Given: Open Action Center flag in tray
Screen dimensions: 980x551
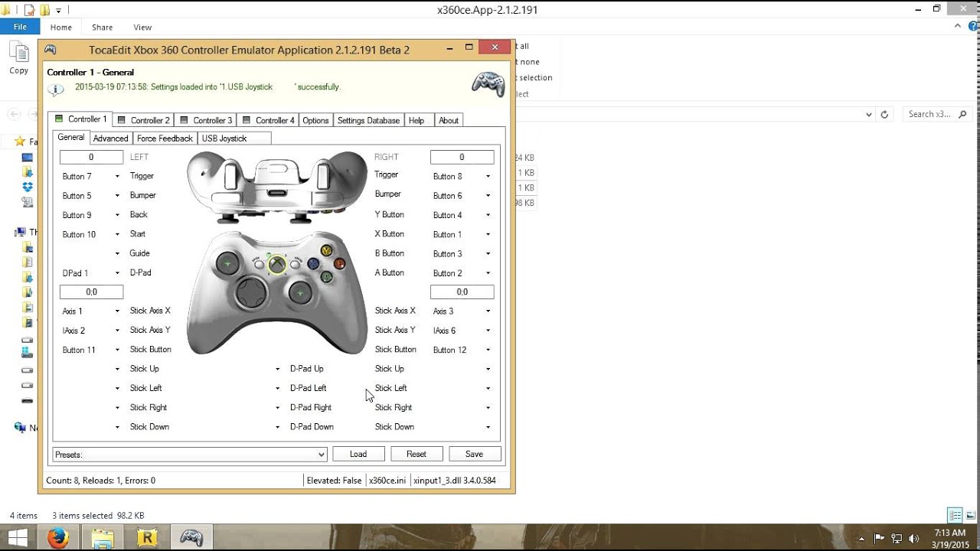Looking at the screenshot, I should (x=880, y=538).
